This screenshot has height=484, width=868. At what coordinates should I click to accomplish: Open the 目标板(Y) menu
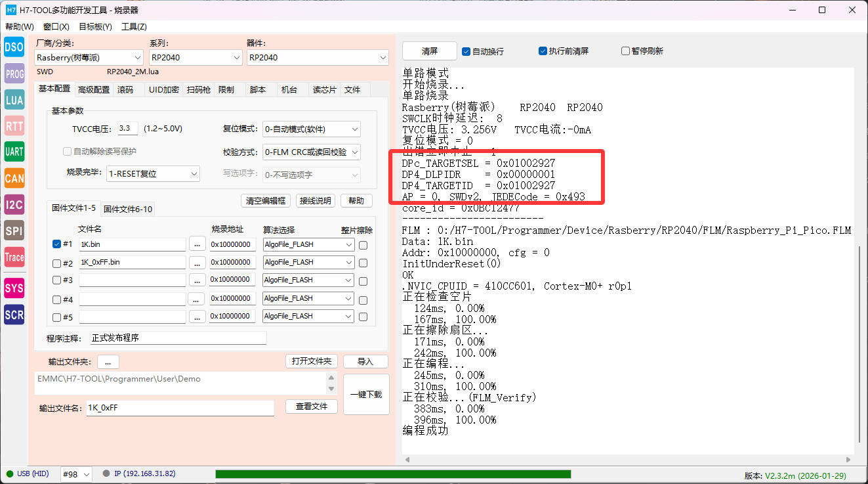coord(95,27)
